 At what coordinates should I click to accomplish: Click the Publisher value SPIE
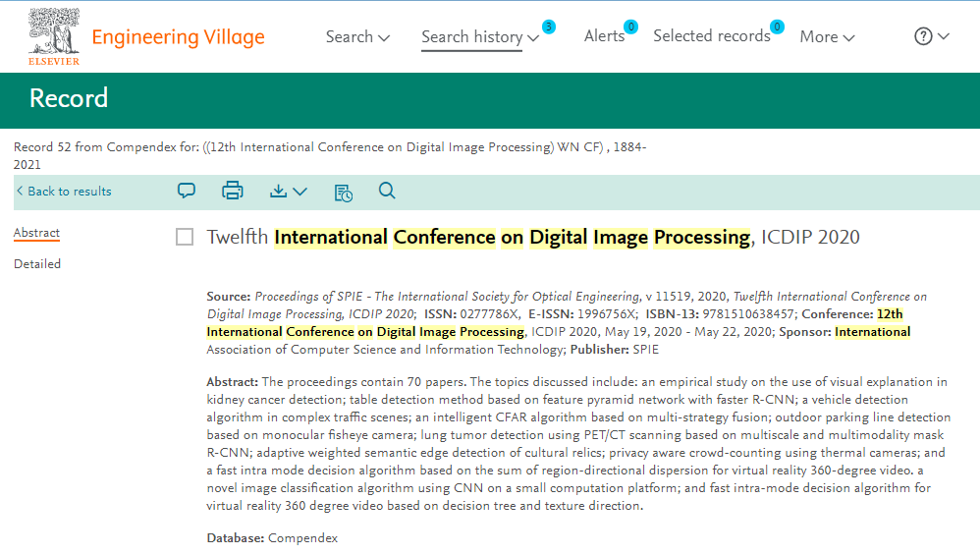pos(645,350)
